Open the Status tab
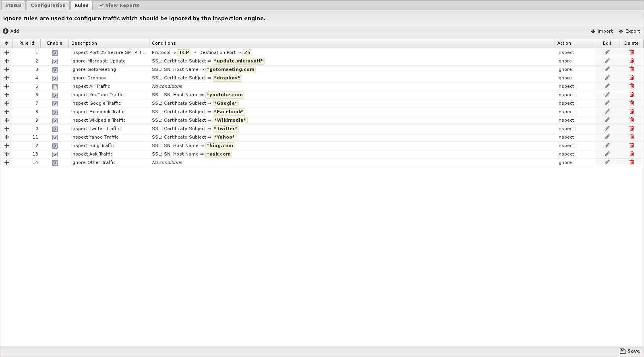The width and height of the screenshot is (644, 357). point(13,5)
